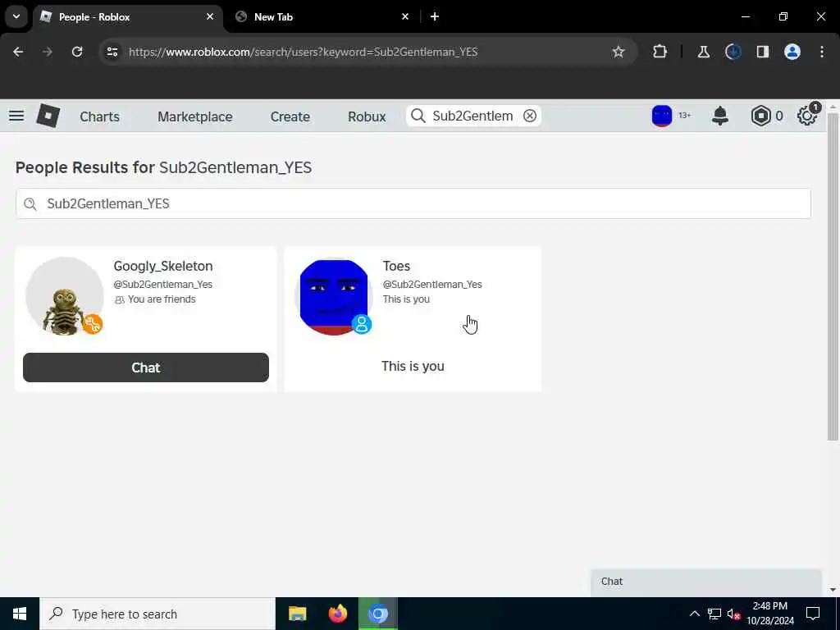Screen dimensions: 840x630
Task: Open the Robux menu
Action: click(x=367, y=116)
